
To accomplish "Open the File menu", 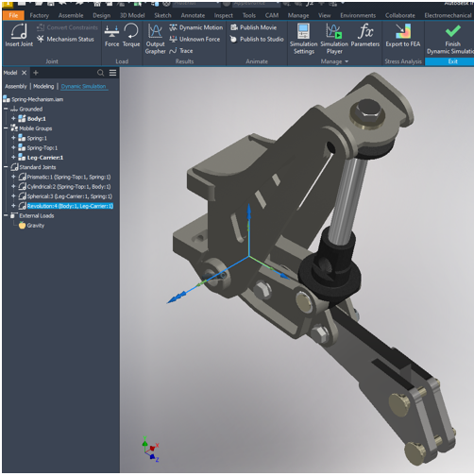I will click(x=13, y=15).
